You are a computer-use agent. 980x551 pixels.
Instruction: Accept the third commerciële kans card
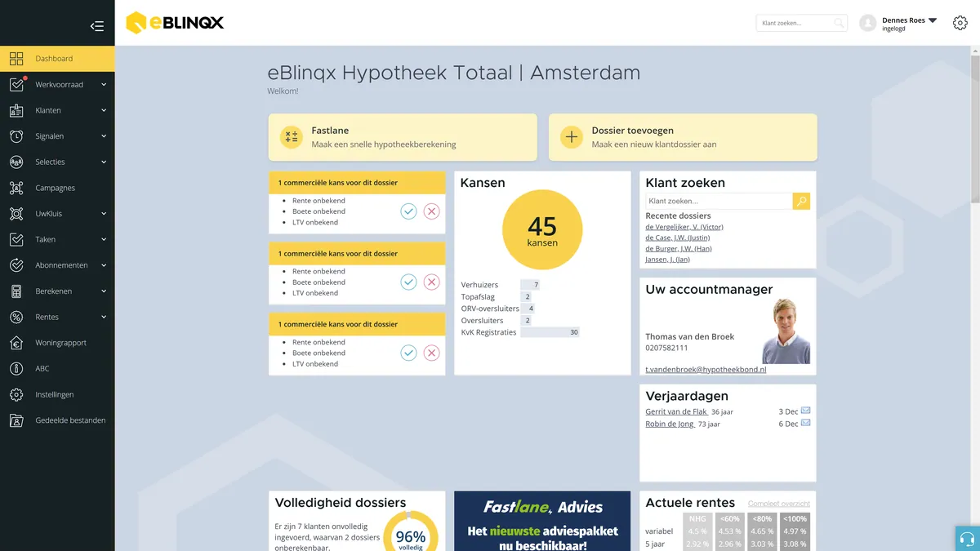point(408,353)
